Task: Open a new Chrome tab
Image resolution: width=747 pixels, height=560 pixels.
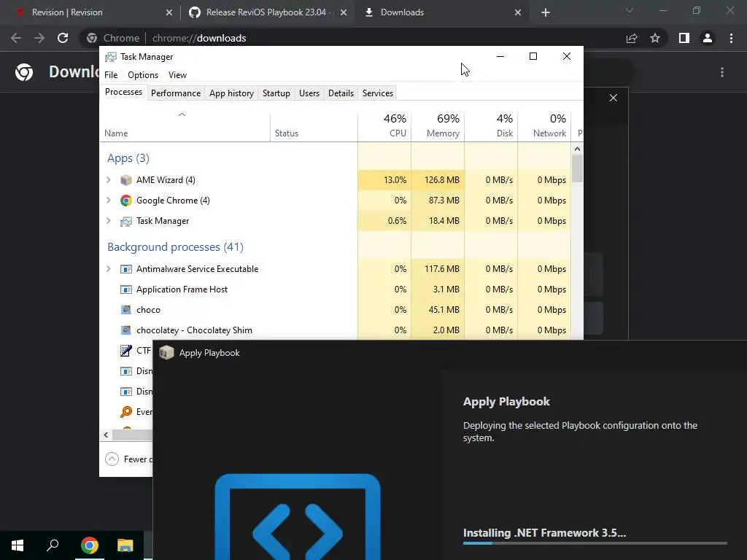Action: (546, 12)
